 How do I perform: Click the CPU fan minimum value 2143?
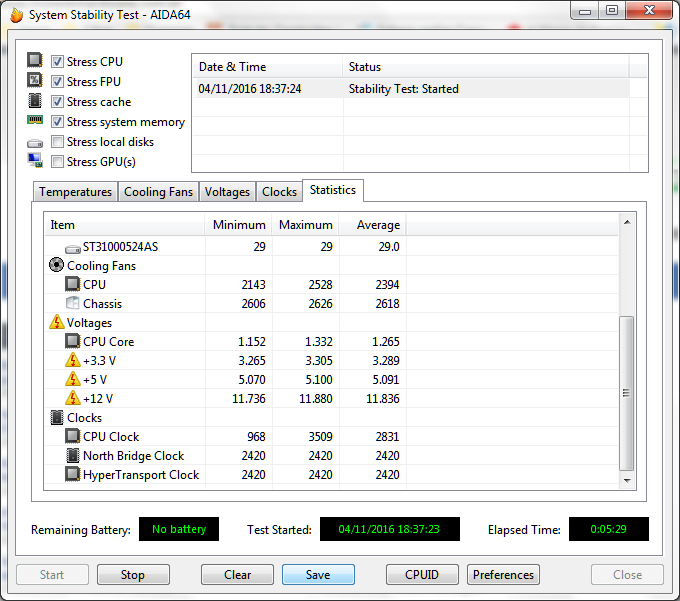pyautogui.click(x=253, y=284)
